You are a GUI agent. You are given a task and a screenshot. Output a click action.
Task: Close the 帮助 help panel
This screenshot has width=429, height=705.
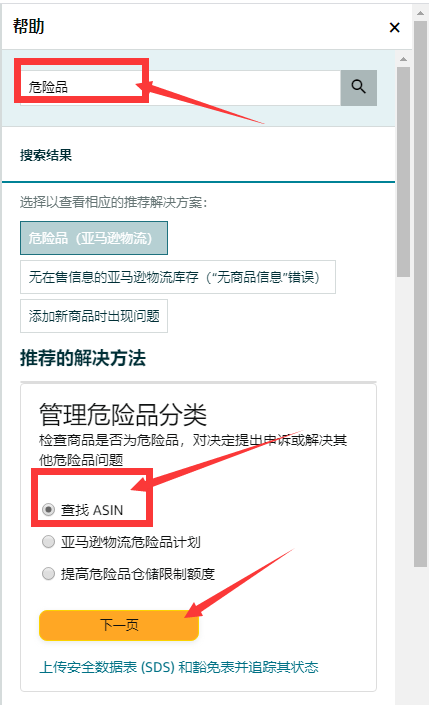394,28
